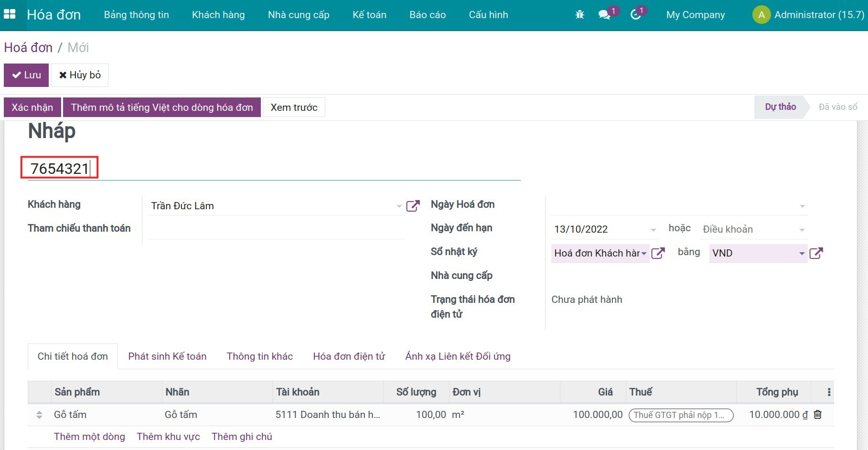Open the Ngày đến hạn date dropdown
The width and height of the screenshot is (868, 450).
[653, 230]
